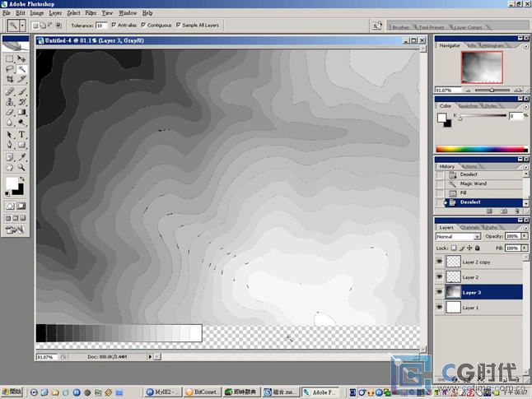
Task: Open the Select menu
Action: click(x=73, y=13)
